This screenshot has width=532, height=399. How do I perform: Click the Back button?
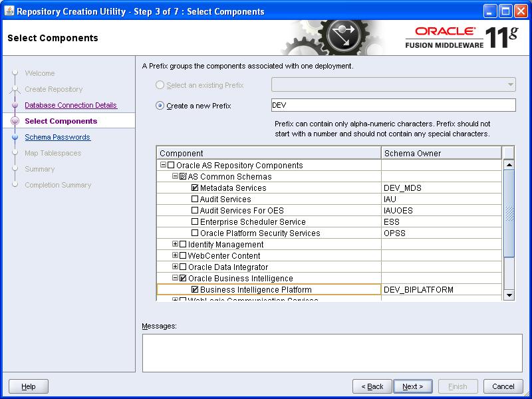coord(372,386)
